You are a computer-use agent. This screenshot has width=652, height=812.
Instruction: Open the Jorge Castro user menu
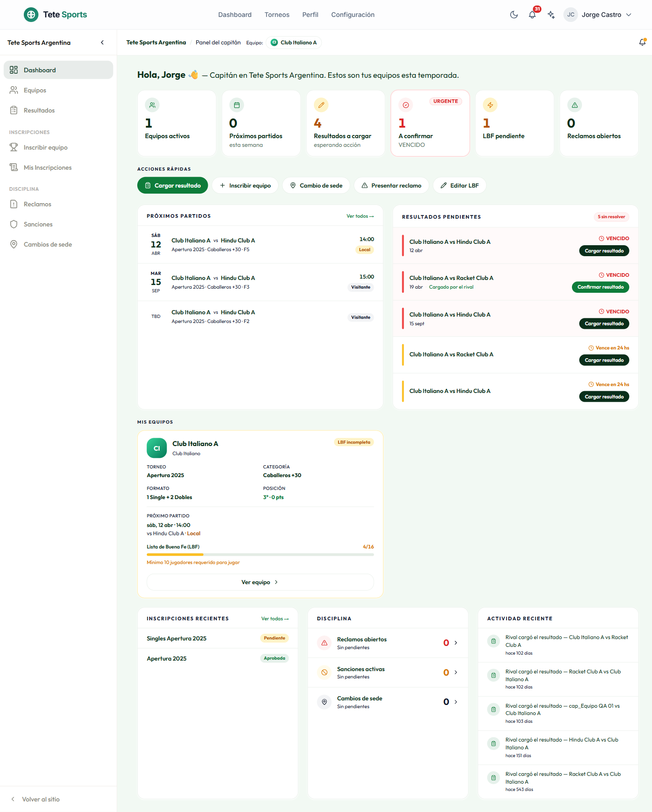pyautogui.click(x=598, y=15)
